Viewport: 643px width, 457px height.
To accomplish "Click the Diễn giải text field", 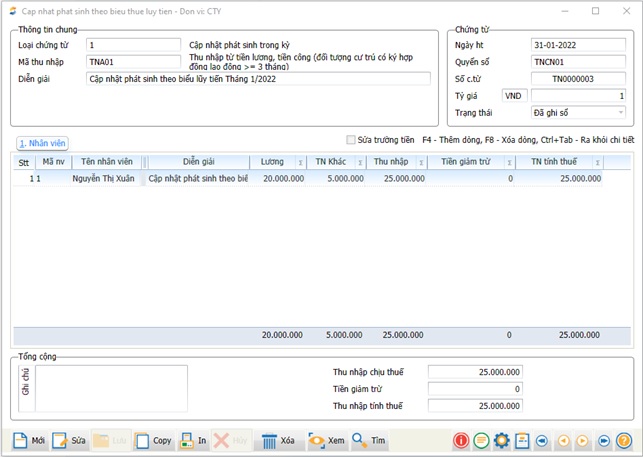I will pyautogui.click(x=258, y=78).
